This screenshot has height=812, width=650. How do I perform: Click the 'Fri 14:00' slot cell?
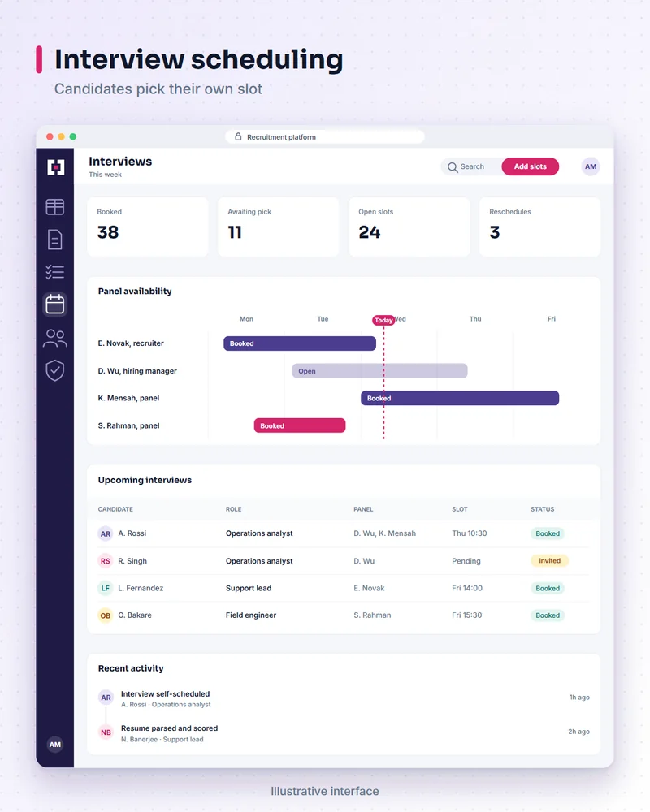467,588
